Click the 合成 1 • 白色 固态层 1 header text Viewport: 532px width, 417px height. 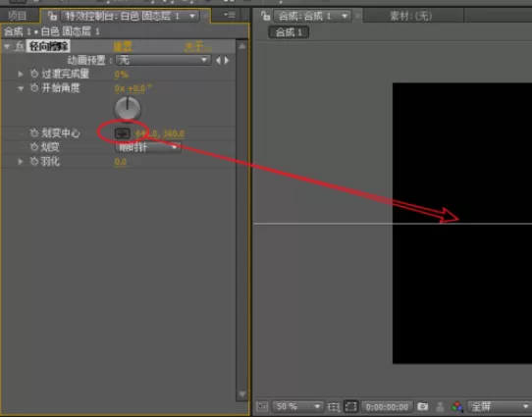click(52, 31)
